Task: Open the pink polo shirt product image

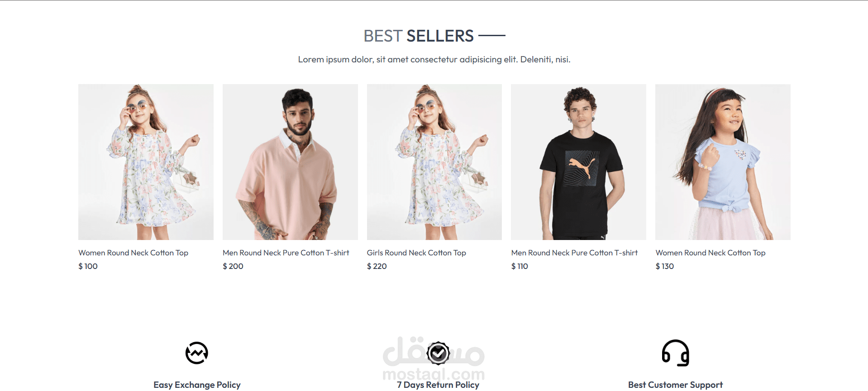Action: pos(290,162)
